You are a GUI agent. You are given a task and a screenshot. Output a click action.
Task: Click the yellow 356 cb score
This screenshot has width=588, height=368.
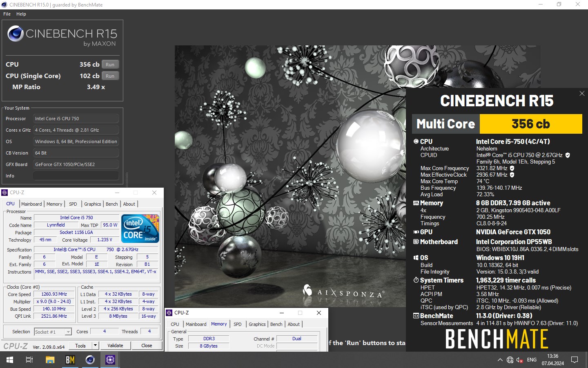(531, 124)
